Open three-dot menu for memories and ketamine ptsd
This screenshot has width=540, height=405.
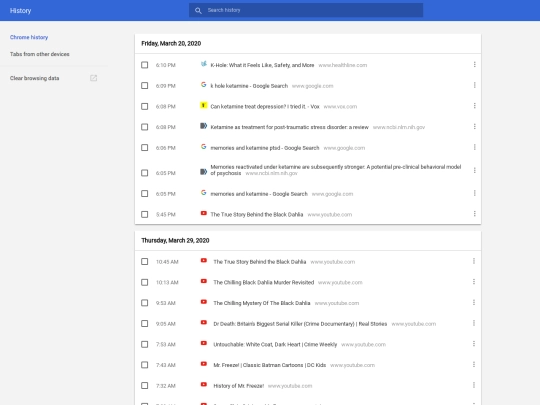coord(475,147)
